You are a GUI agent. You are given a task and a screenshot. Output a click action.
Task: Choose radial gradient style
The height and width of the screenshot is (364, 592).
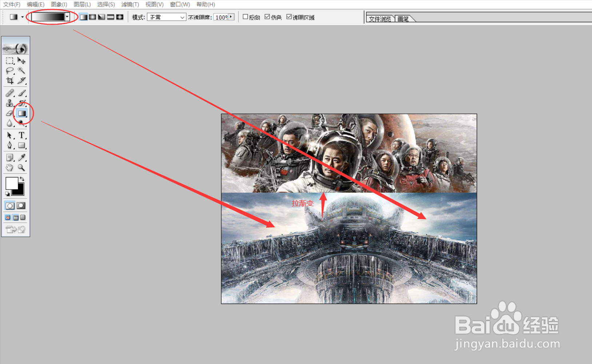point(93,17)
